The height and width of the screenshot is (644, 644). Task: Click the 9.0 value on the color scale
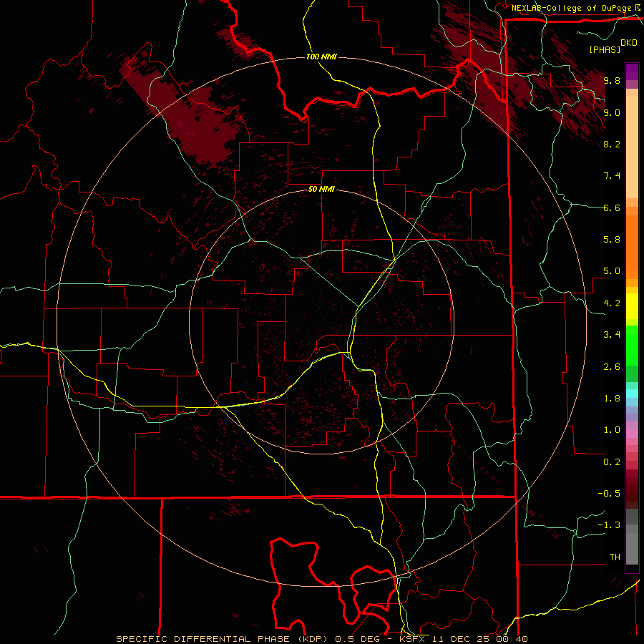tap(612, 112)
